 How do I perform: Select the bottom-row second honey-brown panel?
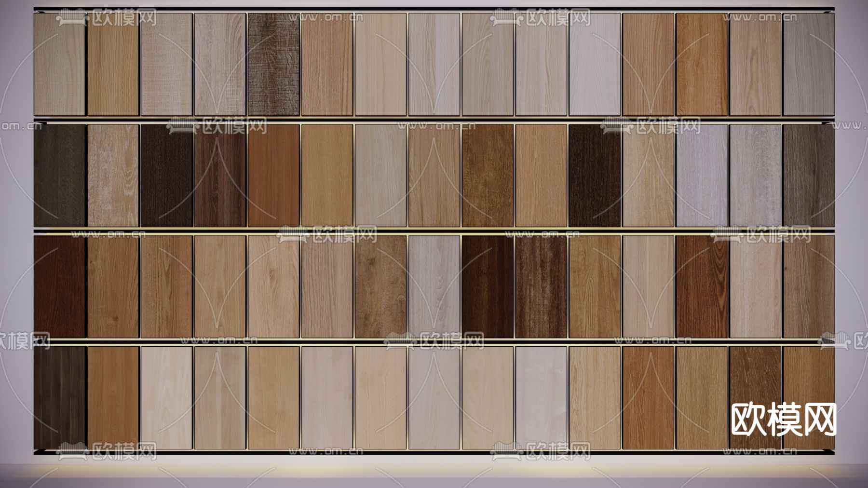point(113,397)
